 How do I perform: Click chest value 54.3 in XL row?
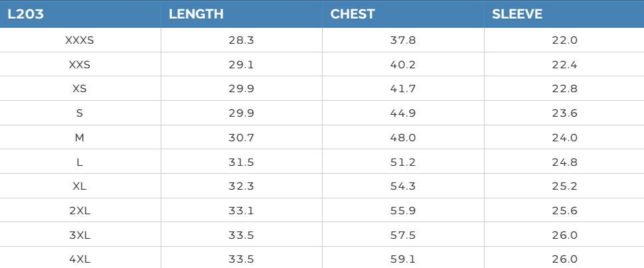pyautogui.click(x=403, y=186)
